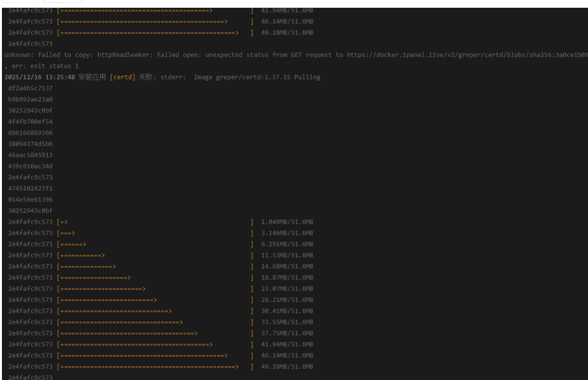
Task: Select layer ID 4f4fb700ef54
Action: click(30, 122)
